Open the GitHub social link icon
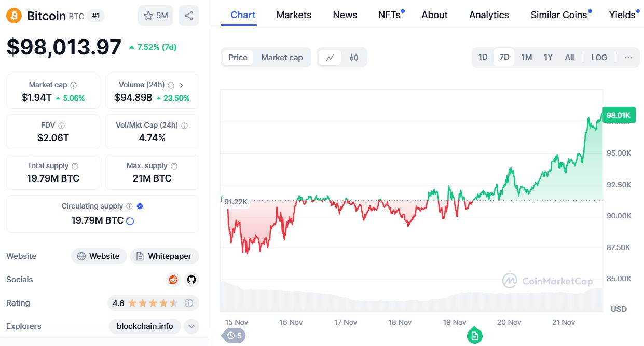Image resolution: width=644 pixels, height=346 pixels. 191,280
